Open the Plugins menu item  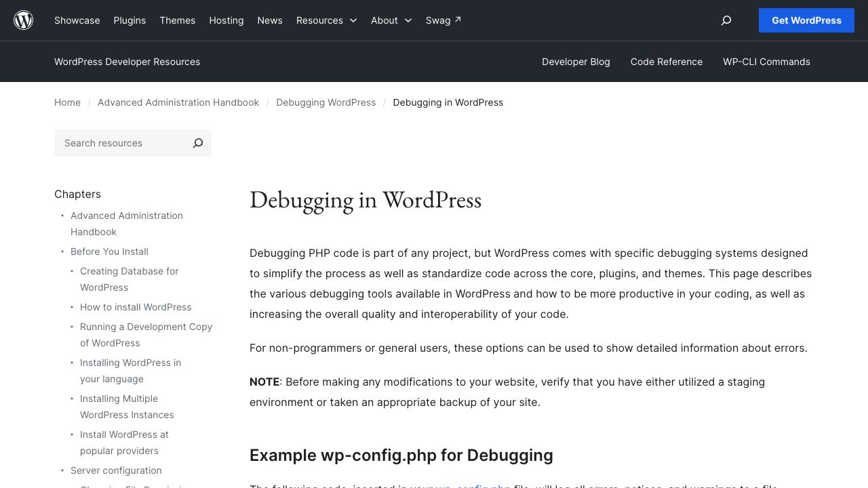pyautogui.click(x=130, y=20)
